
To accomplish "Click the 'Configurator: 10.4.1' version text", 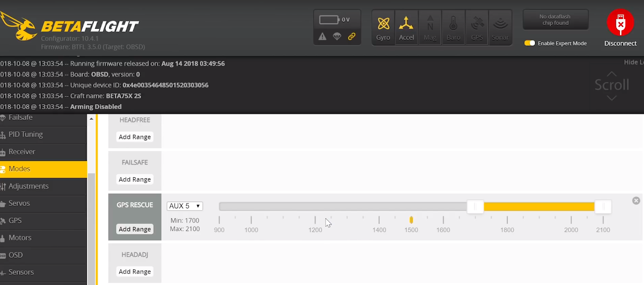I will coord(70,39).
